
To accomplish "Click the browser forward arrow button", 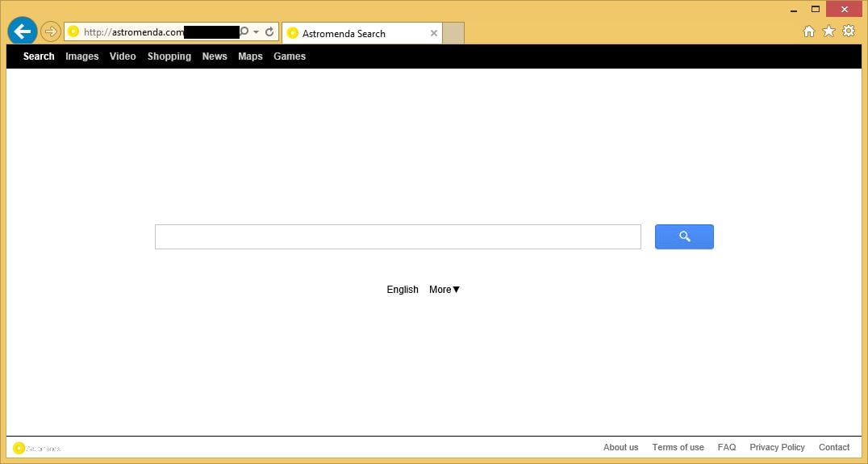I will [50, 31].
